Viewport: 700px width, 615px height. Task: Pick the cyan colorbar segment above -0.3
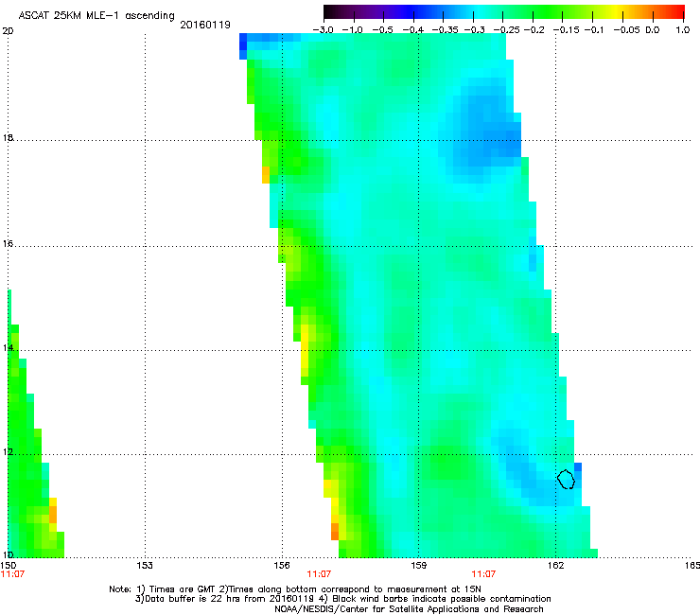tap(475, 12)
